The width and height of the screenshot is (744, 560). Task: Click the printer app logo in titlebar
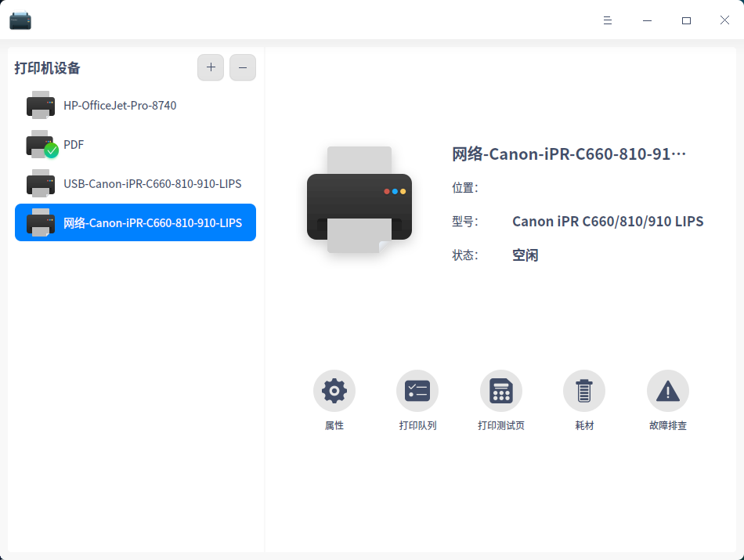tap(20, 20)
